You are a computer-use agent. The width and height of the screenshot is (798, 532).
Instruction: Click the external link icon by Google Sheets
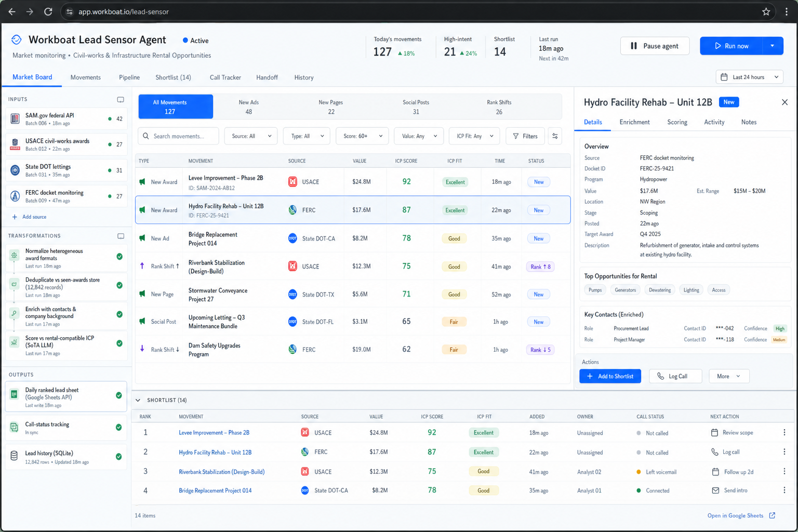(773, 515)
